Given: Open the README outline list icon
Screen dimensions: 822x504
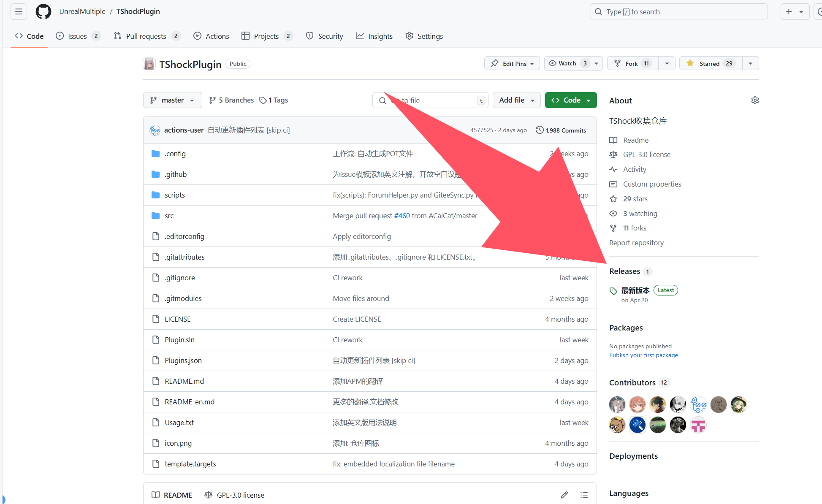Looking at the screenshot, I should click(584, 495).
